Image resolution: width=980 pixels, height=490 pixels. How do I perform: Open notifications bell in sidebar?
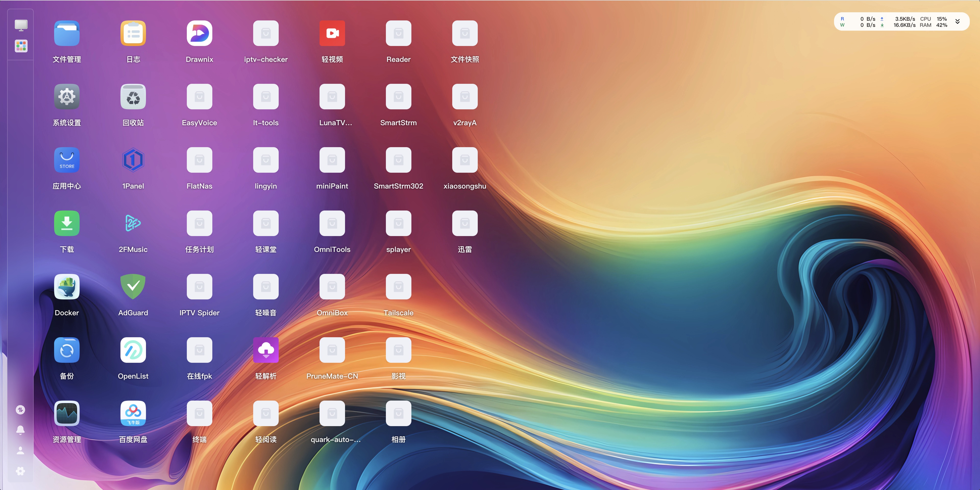pyautogui.click(x=20, y=430)
